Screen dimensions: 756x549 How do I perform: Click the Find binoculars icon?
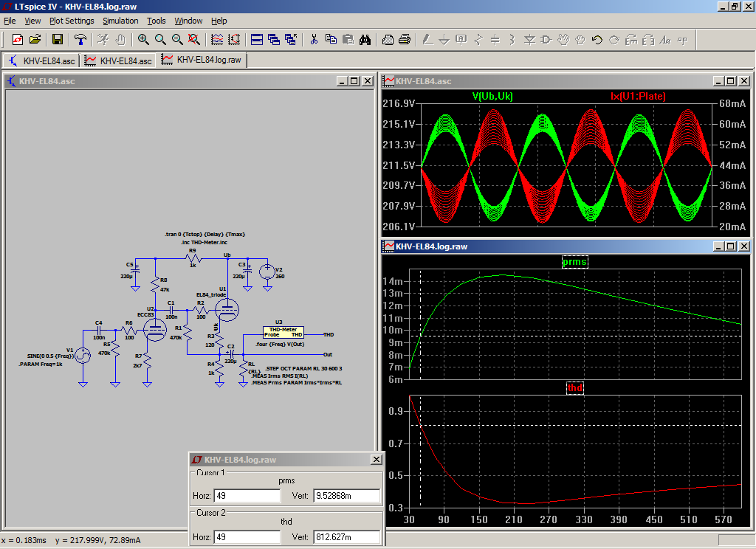365,40
